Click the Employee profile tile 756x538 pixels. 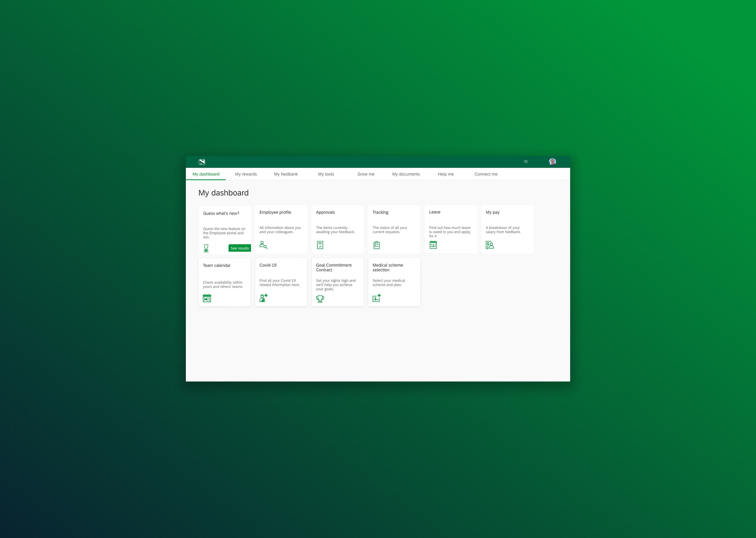point(281,229)
